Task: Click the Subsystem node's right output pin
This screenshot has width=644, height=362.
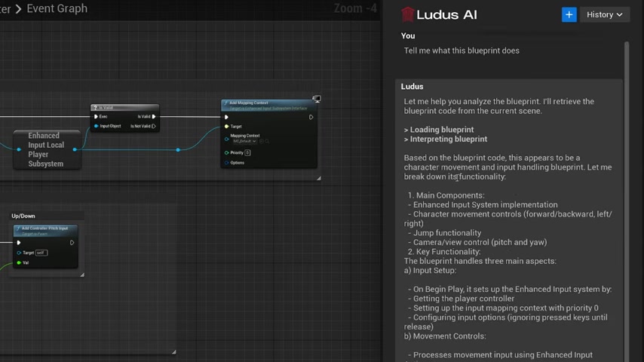Action: (x=75, y=149)
